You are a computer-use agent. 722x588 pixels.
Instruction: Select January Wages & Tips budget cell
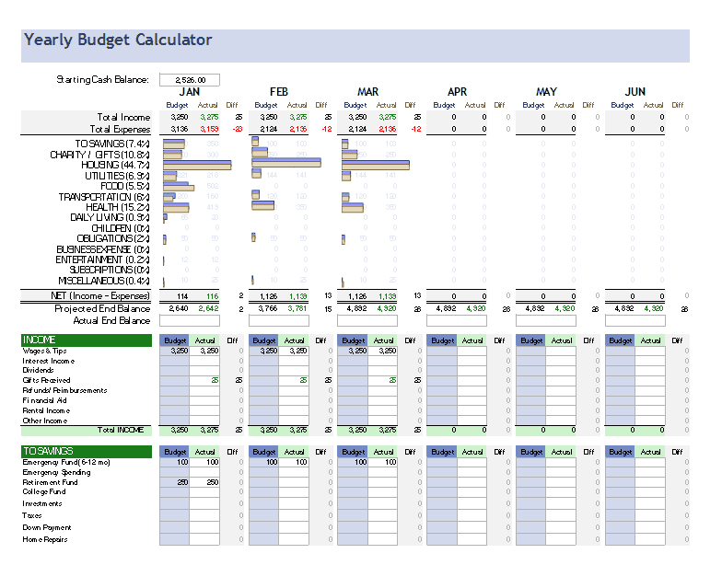(175, 351)
